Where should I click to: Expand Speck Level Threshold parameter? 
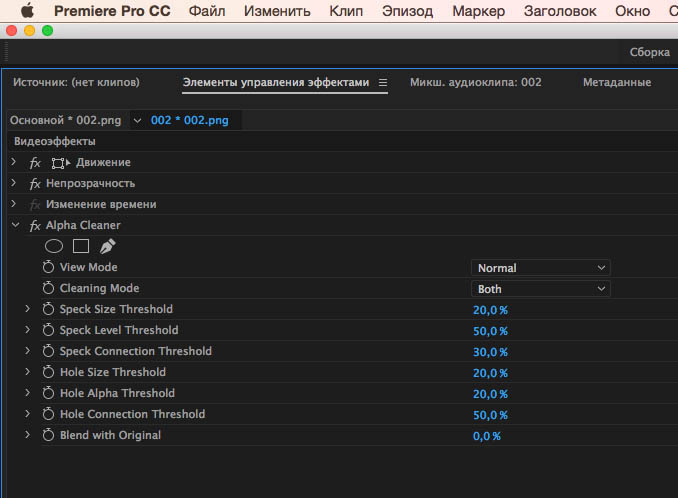(28, 329)
